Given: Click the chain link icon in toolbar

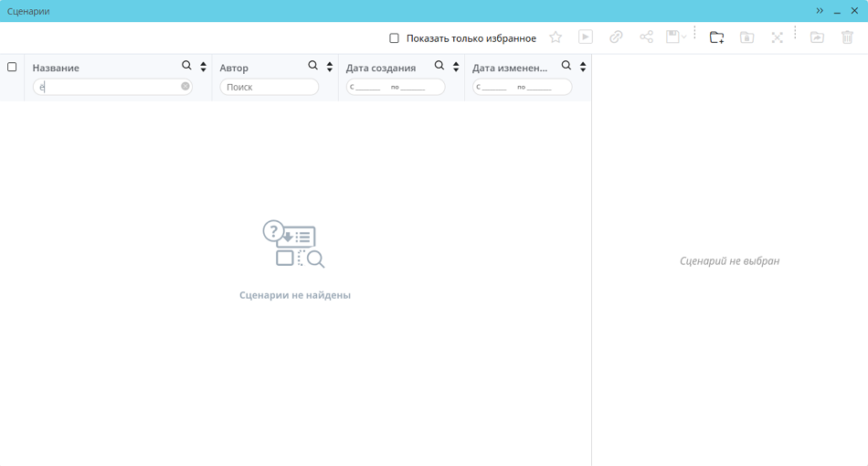Looking at the screenshot, I should [616, 37].
